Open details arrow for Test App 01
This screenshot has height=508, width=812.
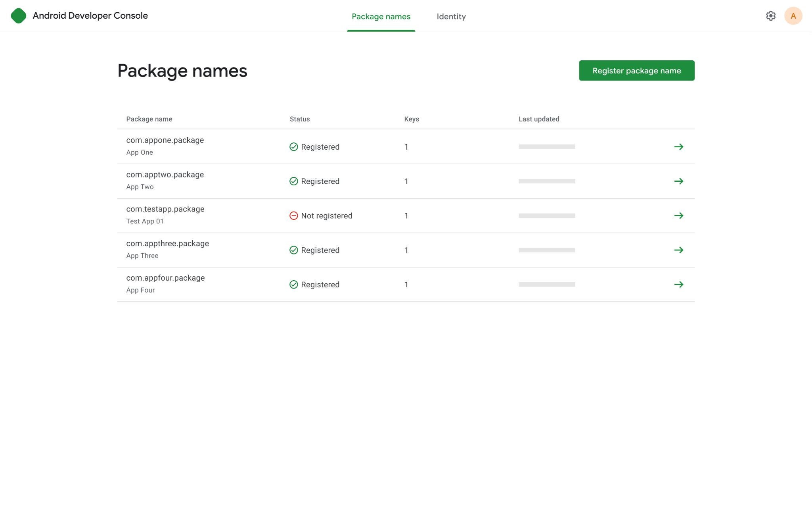point(679,216)
